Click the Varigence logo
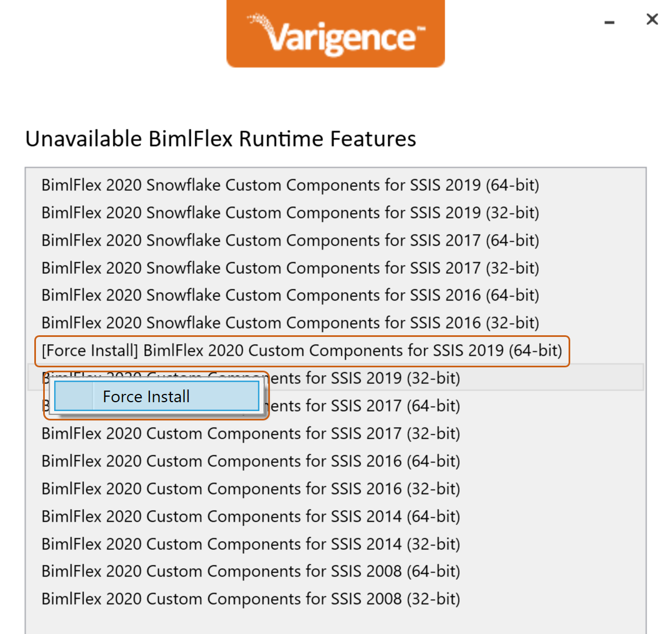The image size is (672, 634). click(x=336, y=34)
